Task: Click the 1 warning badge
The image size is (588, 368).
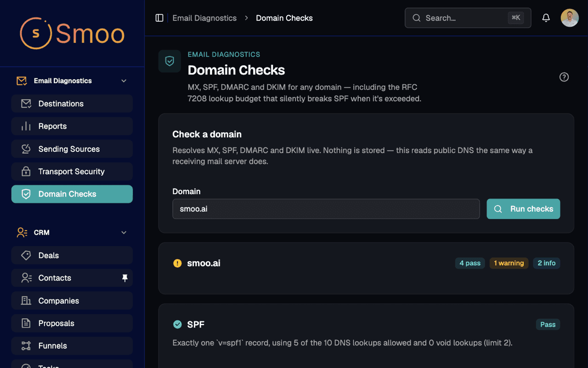Action: pyautogui.click(x=509, y=263)
